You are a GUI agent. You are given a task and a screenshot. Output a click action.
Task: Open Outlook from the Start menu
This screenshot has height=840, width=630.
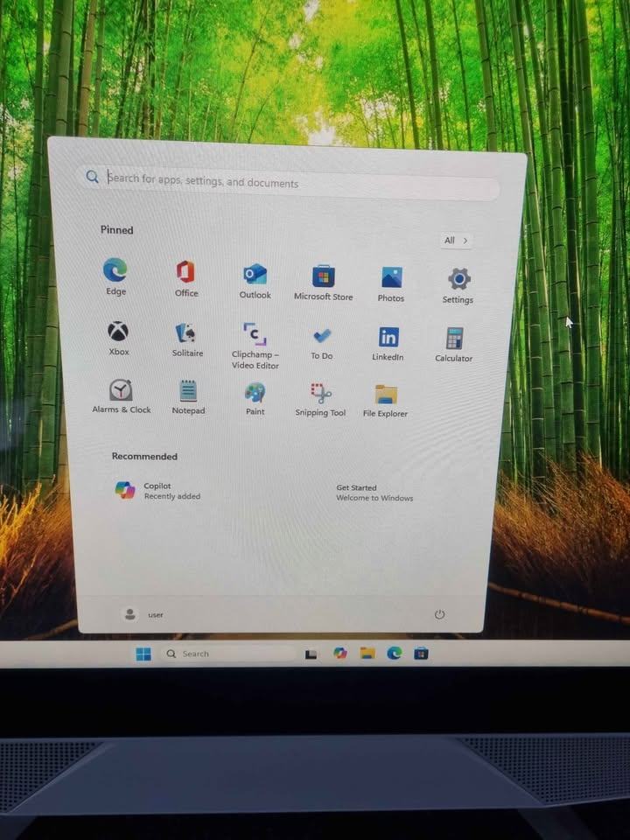[255, 281]
